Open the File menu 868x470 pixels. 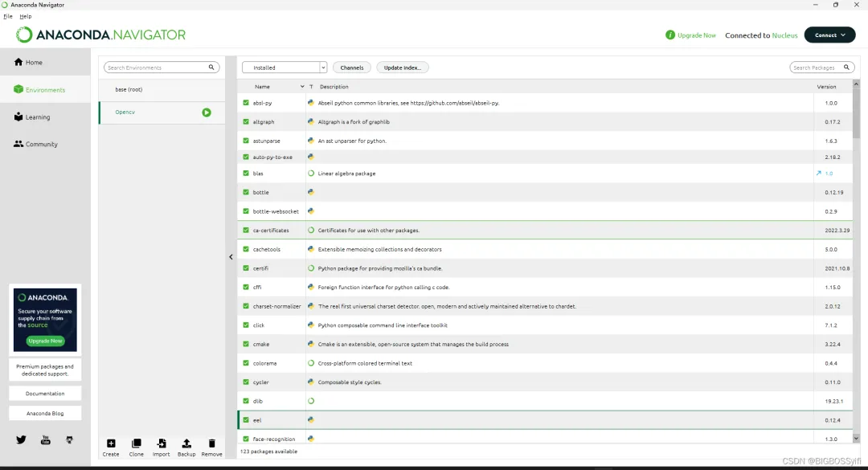click(x=8, y=17)
